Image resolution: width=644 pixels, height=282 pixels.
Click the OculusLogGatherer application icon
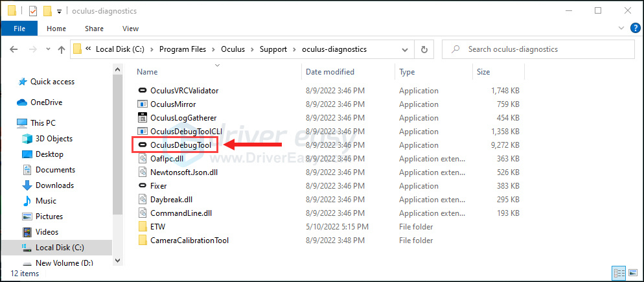click(x=143, y=118)
